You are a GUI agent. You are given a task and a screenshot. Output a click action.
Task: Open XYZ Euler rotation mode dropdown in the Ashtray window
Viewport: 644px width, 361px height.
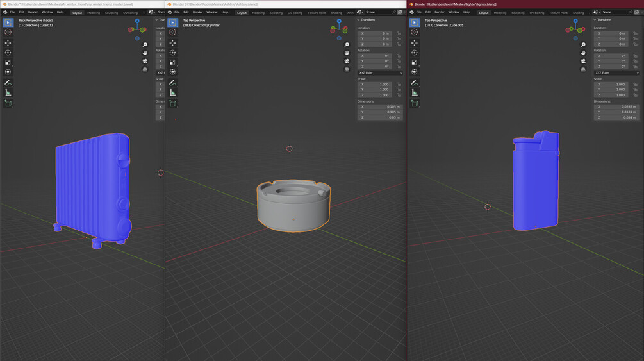380,72
